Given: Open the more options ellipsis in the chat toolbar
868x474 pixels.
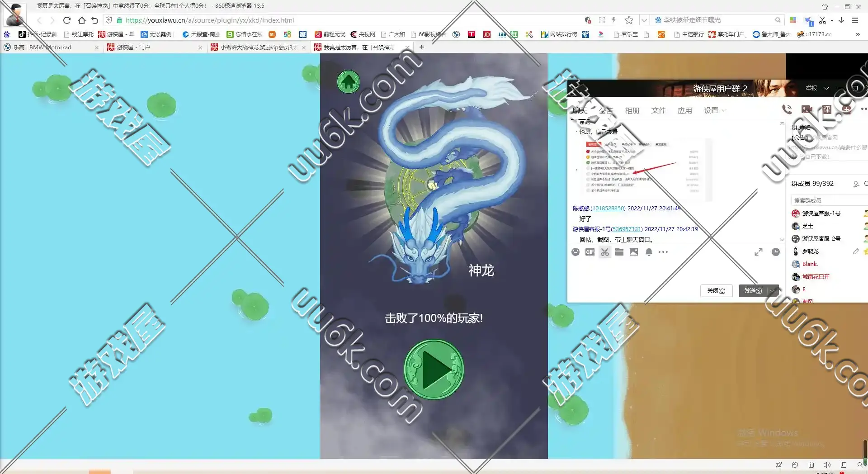Looking at the screenshot, I should 663,252.
